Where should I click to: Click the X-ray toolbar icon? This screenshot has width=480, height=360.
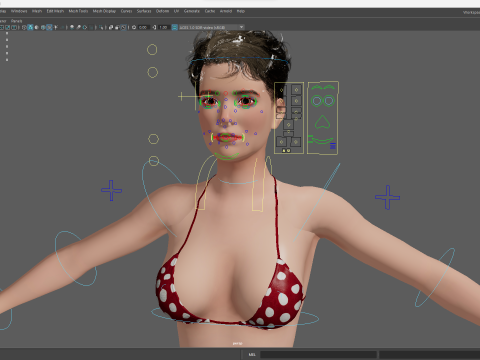click(x=111, y=27)
